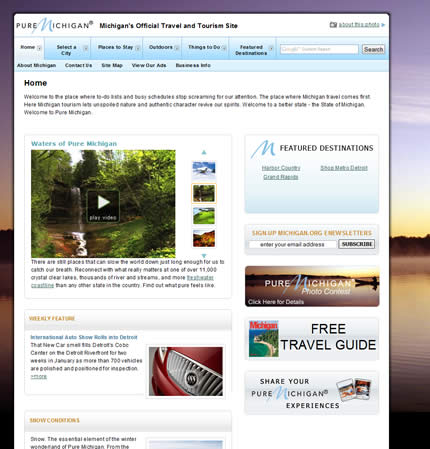Expand Things to Do dropdown arrow

click(x=224, y=48)
